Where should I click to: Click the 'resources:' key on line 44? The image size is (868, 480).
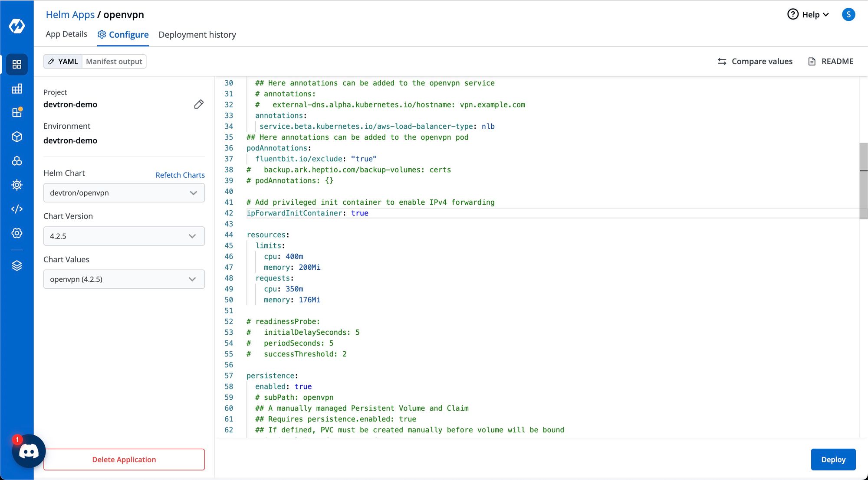pos(268,235)
